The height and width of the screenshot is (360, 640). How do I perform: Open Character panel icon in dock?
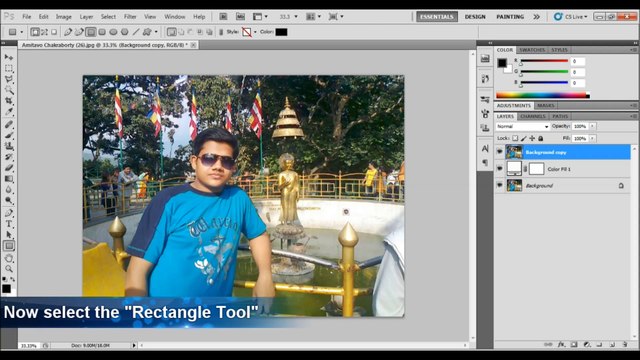[485, 148]
